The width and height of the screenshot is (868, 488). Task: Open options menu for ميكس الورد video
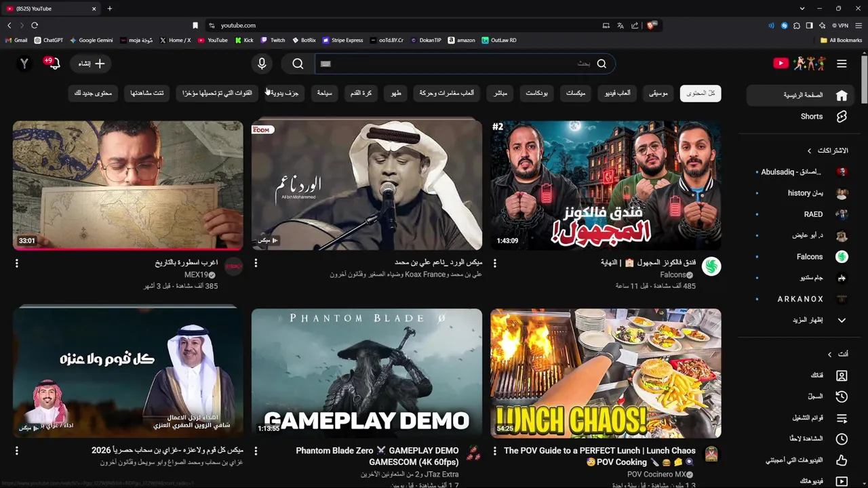coord(256,263)
